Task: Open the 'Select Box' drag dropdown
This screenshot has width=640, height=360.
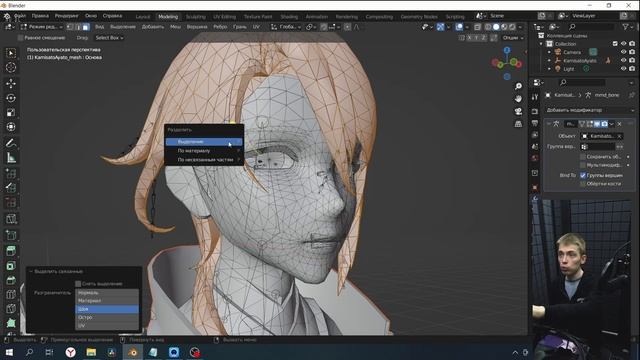Action: click(109, 38)
